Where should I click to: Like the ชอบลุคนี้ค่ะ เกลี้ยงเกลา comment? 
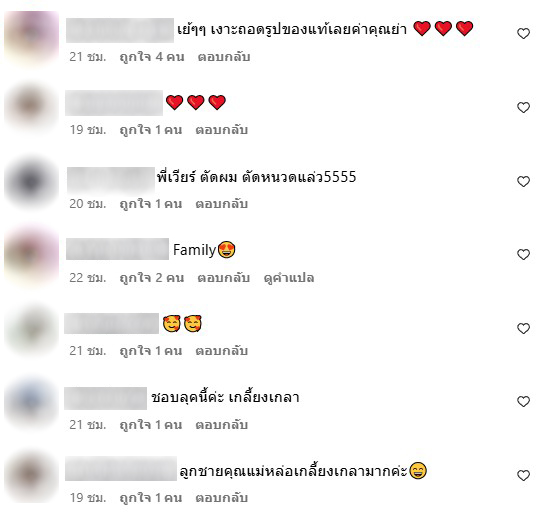(x=523, y=402)
